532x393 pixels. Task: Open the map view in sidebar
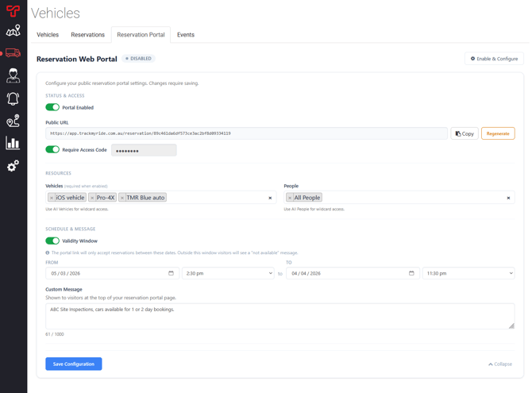coord(13,31)
